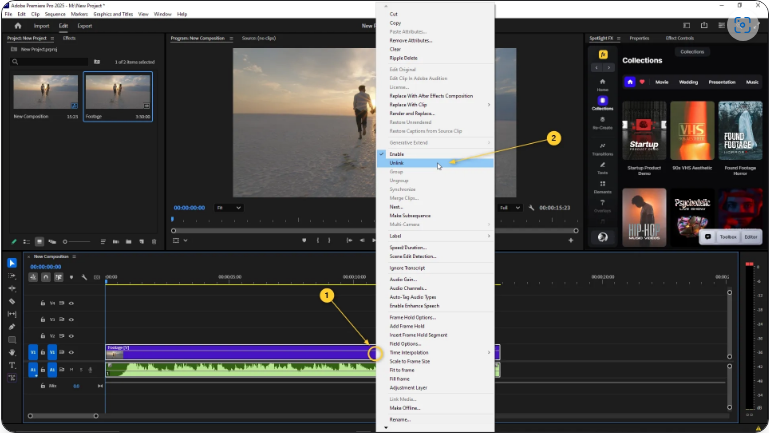This screenshot has width=769, height=433.
Task: Open Spotlight FX Collections section
Action: pyautogui.click(x=602, y=102)
